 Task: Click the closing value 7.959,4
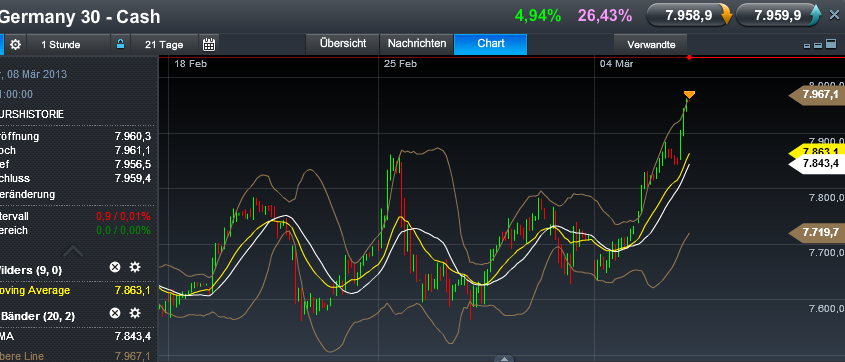tap(132, 178)
